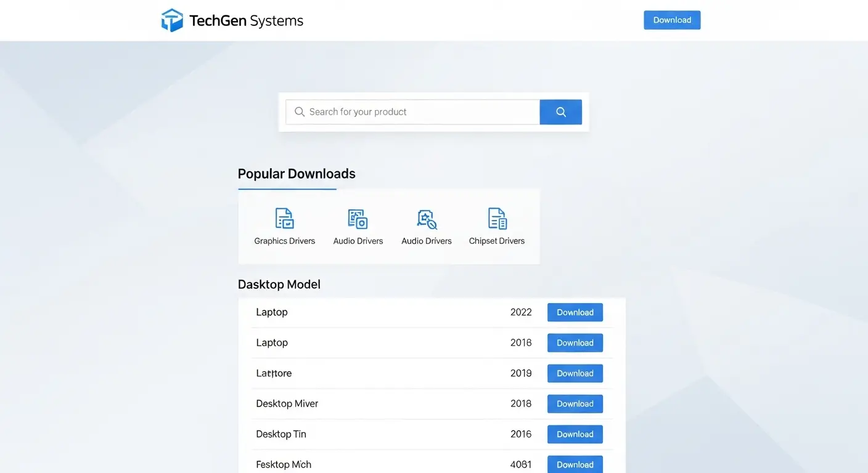Click Download for Desktop Miver
868x473 pixels.
pyautogui.click(x=575, y=404)
